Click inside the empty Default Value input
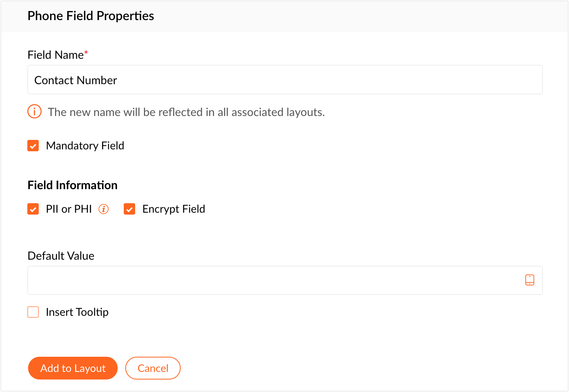 coord(273,281)
